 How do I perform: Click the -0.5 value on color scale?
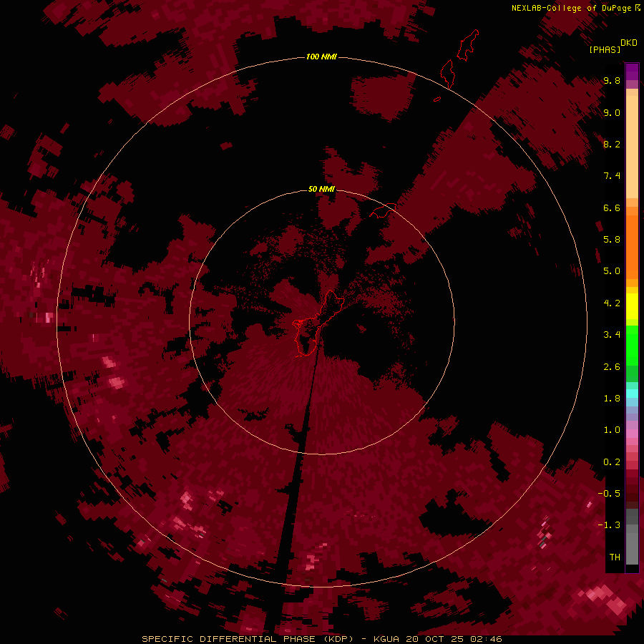click(609, 494)
